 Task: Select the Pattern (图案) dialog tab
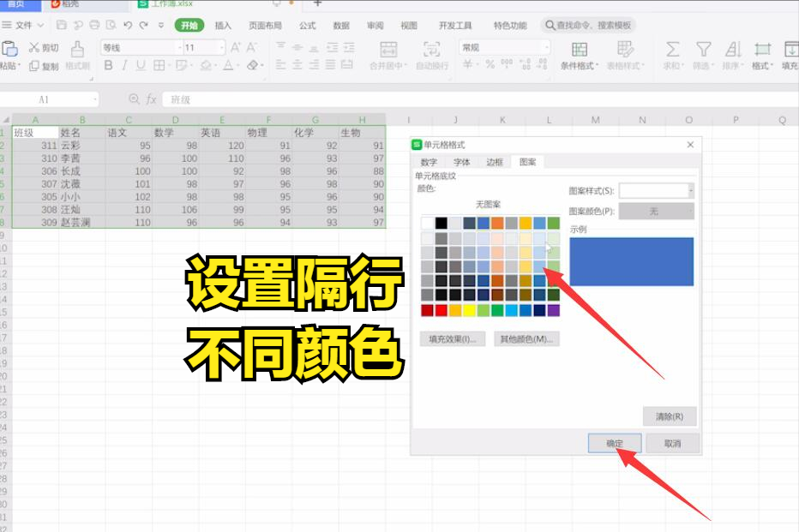pos(527,162)
